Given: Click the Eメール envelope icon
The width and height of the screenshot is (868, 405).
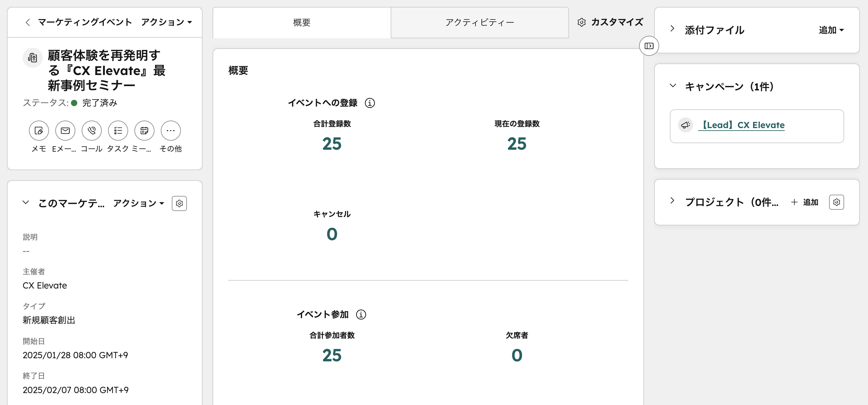Looking at the screenshot, I should 65,130.
